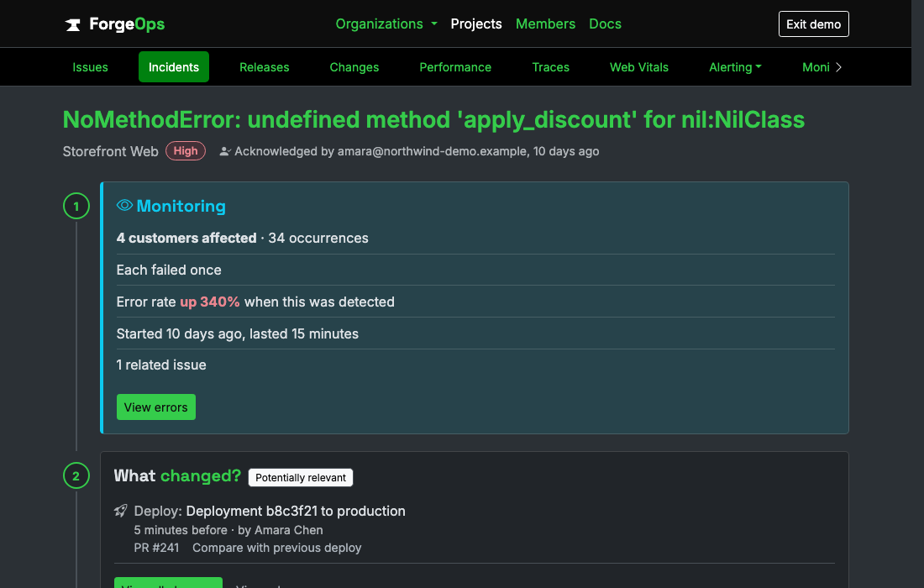Open the Releases tab
This screenshot has height=588, width=924.
[x=264, y=67]
